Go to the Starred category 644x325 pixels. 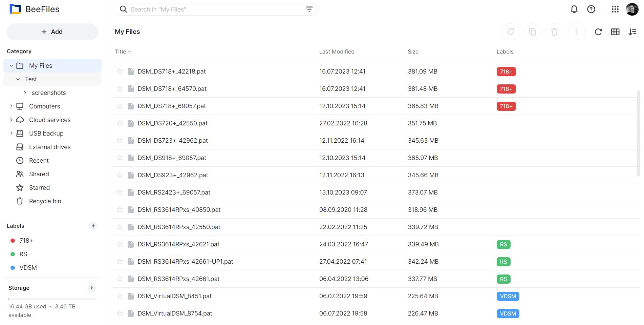click(x=39, y=188)
